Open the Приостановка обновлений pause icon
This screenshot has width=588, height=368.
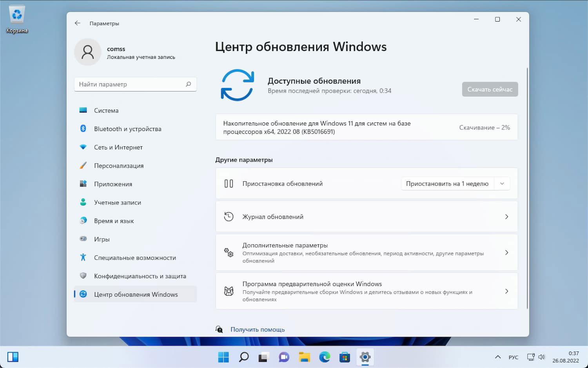tap(229, 183)
